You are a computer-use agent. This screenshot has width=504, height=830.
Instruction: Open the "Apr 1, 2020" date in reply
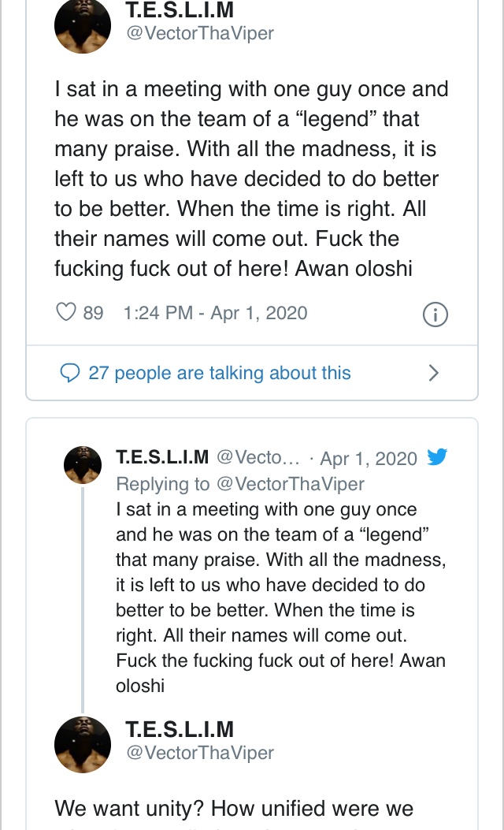[369, 459]
